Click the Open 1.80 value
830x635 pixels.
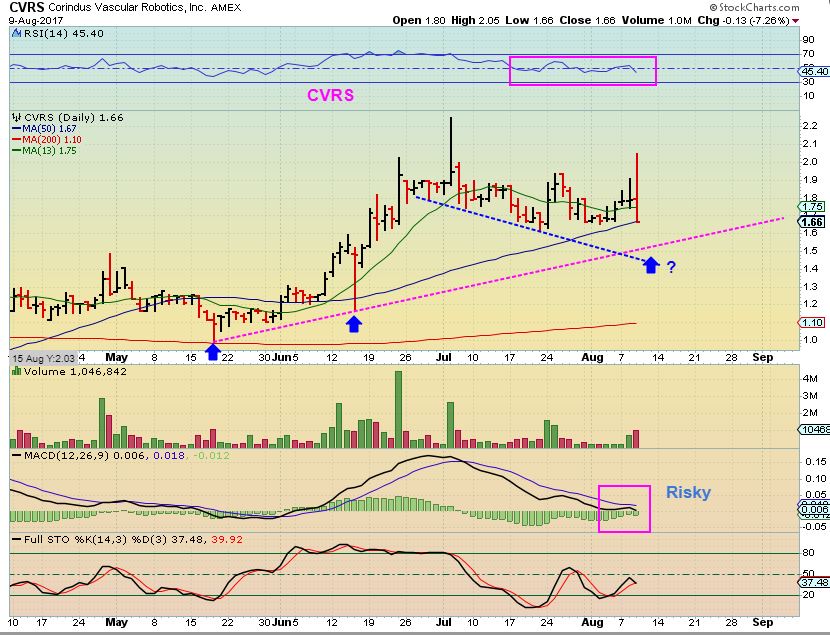click(x=419, y=21)
